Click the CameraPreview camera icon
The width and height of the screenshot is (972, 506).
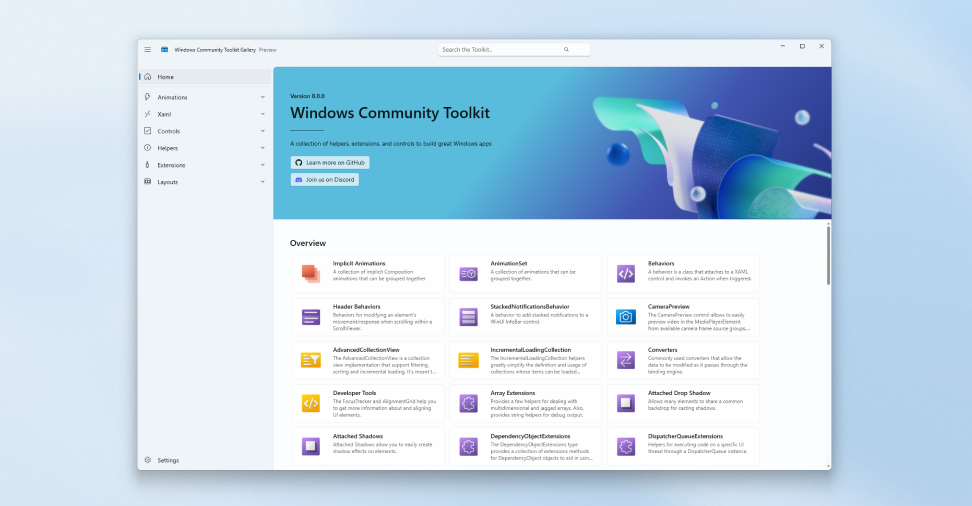625,317
